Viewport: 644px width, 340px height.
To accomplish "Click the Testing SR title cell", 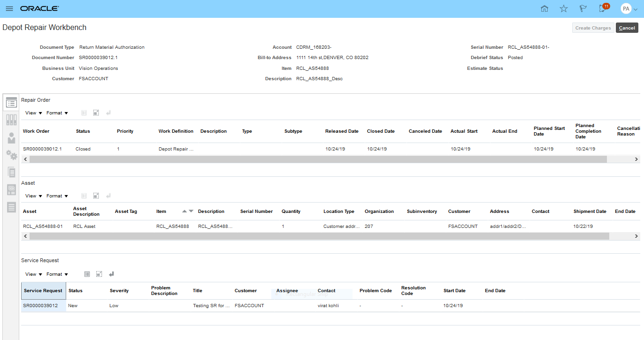I will (x=212, y=306).
